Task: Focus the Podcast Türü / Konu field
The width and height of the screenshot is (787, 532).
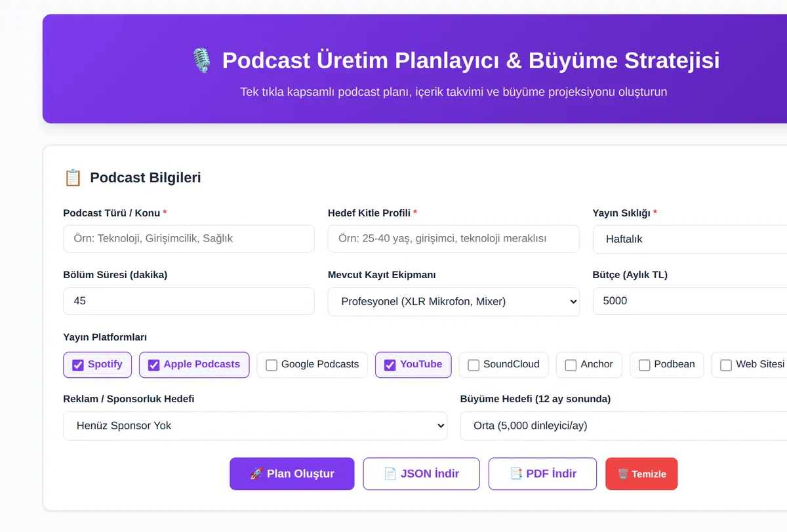Action: (x=189, y=239)
